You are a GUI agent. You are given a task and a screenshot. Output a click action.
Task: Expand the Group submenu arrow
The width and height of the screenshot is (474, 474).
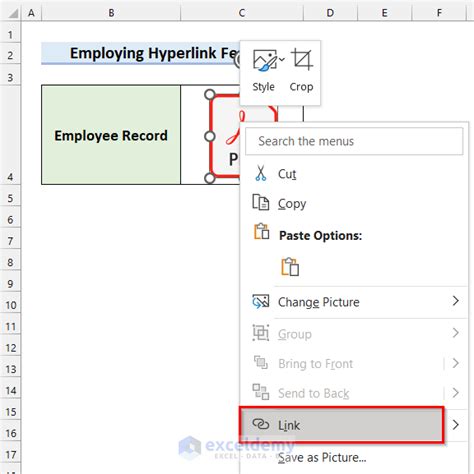click(456, 333)
